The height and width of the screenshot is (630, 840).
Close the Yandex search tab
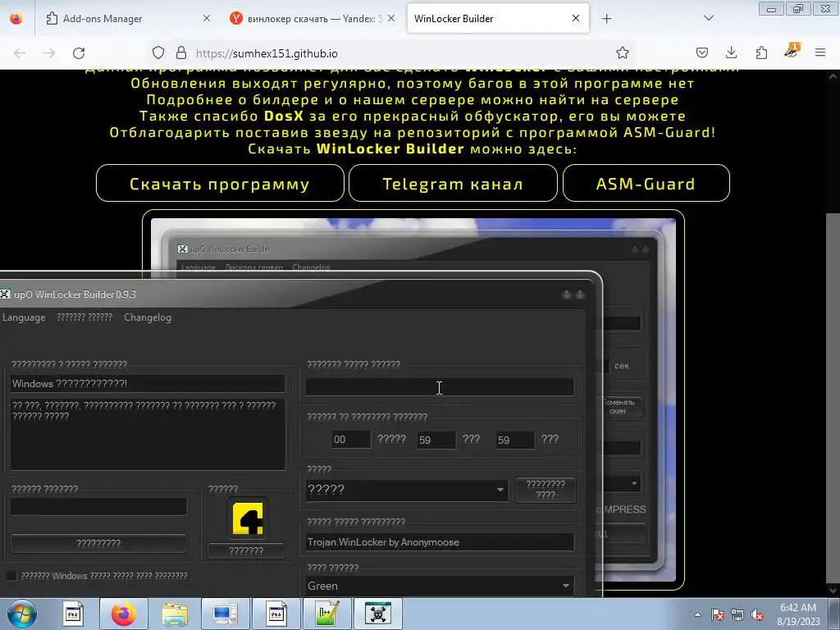point(391,18)
